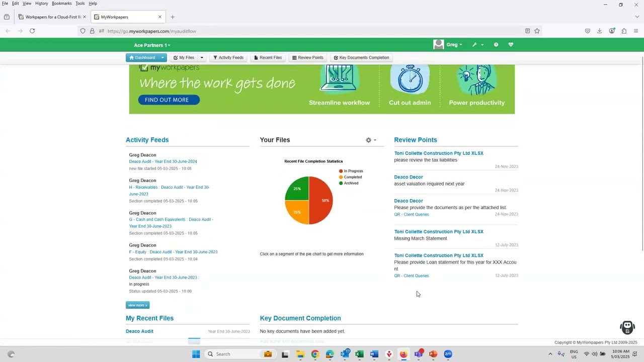Close the MyWorkpapers browser tab
Image resolution: width=644 pixels, height=362 pixels.
pyautogui.click(x=160, y=17)
